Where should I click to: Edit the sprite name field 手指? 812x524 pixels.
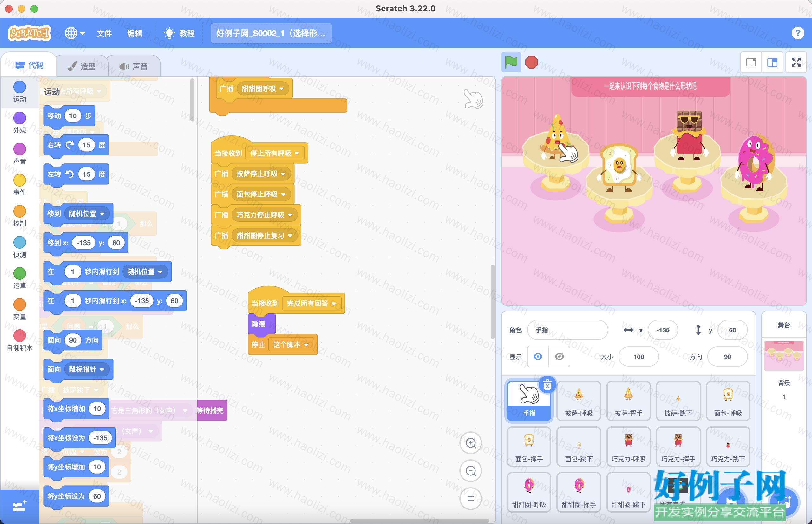567,330
